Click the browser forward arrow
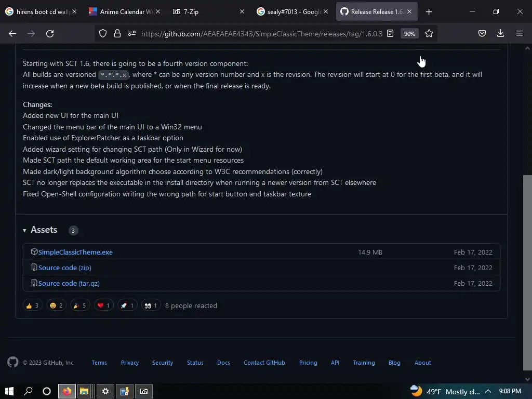 (x=31, y=34)
